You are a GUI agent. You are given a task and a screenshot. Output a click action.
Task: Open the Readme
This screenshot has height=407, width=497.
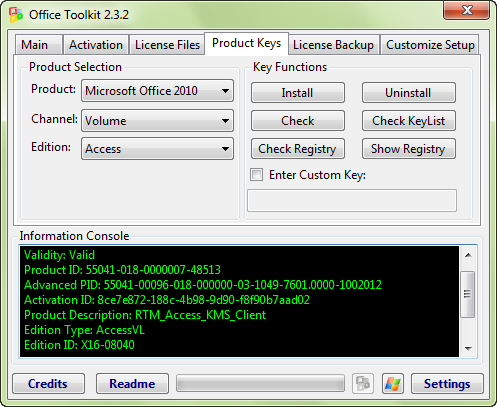tap(132, 383)
